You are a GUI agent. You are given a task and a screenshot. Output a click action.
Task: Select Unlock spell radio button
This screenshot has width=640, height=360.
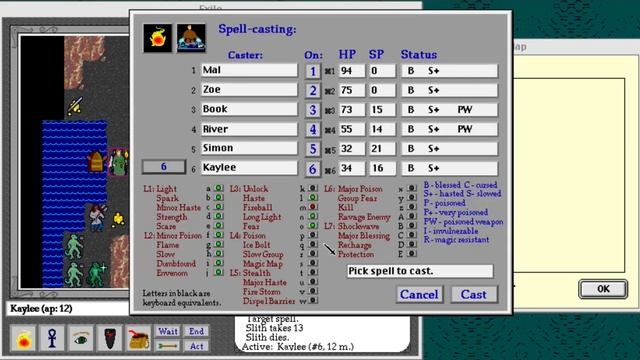[x=313, y=188]
